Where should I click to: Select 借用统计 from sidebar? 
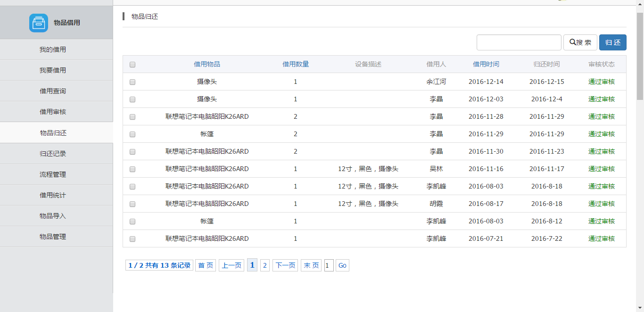point(53,195)
